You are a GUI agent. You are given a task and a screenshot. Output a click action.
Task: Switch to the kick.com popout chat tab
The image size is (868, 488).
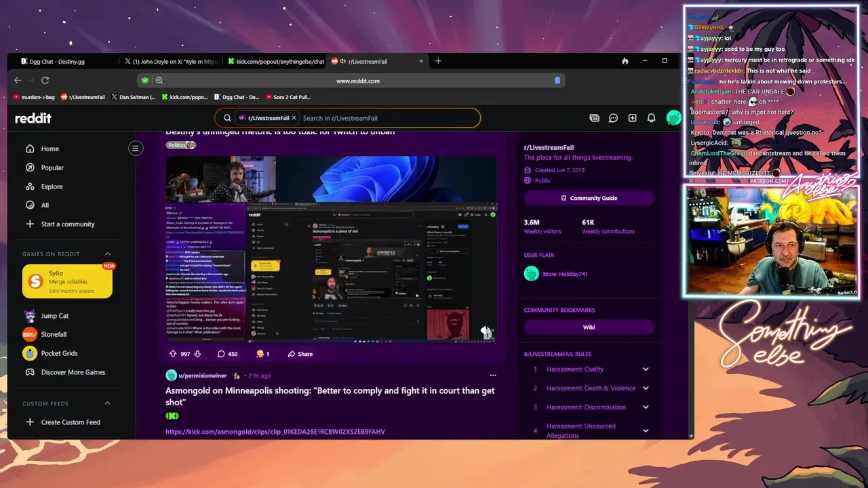click(275, 61)
